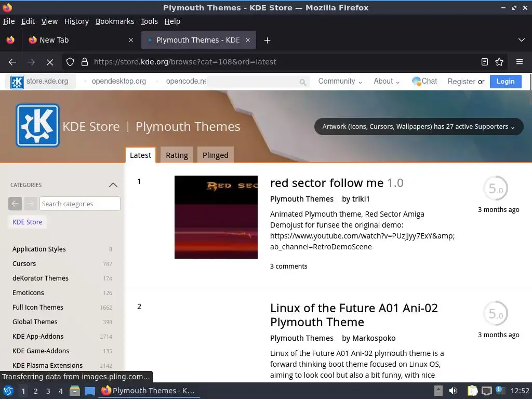Click the KDE Store category breadcrumb
The height and width of the screenshot is (399, 532).
[28, 222]
